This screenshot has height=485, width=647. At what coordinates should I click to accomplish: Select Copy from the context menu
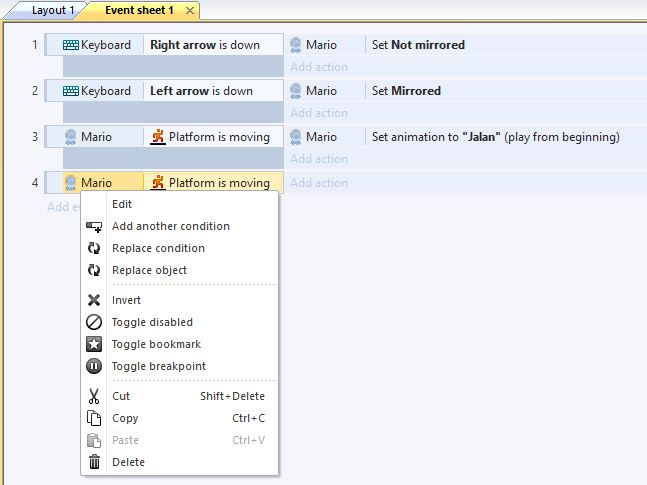coord(125,418)
